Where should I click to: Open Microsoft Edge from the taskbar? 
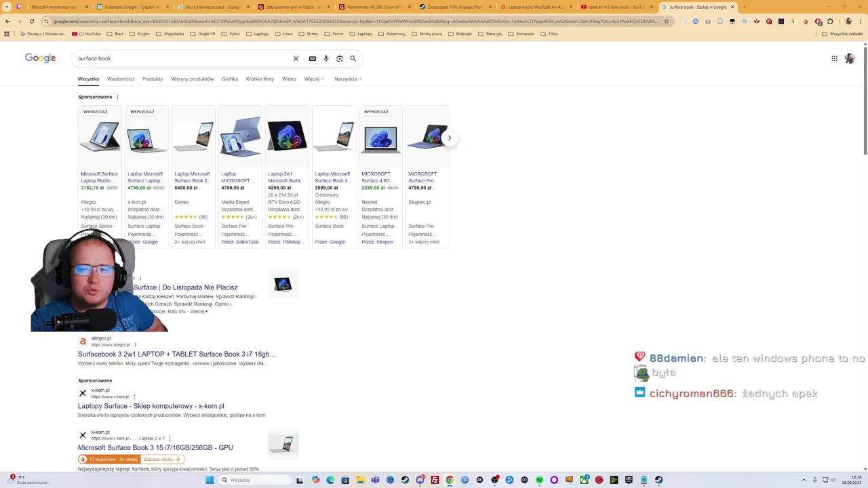click(x=330, y=480)
